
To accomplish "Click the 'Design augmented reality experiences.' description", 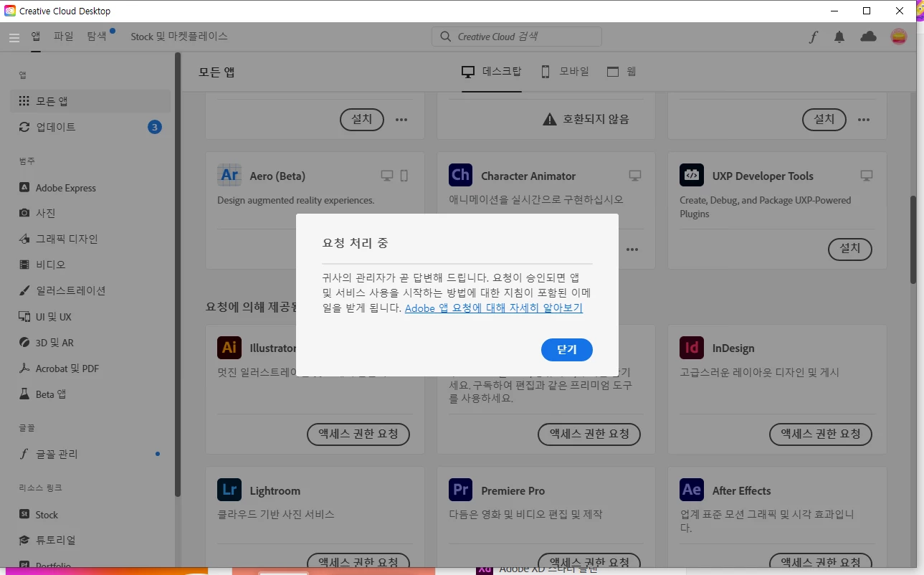I will pyautogui.click(x=296, y=201).
